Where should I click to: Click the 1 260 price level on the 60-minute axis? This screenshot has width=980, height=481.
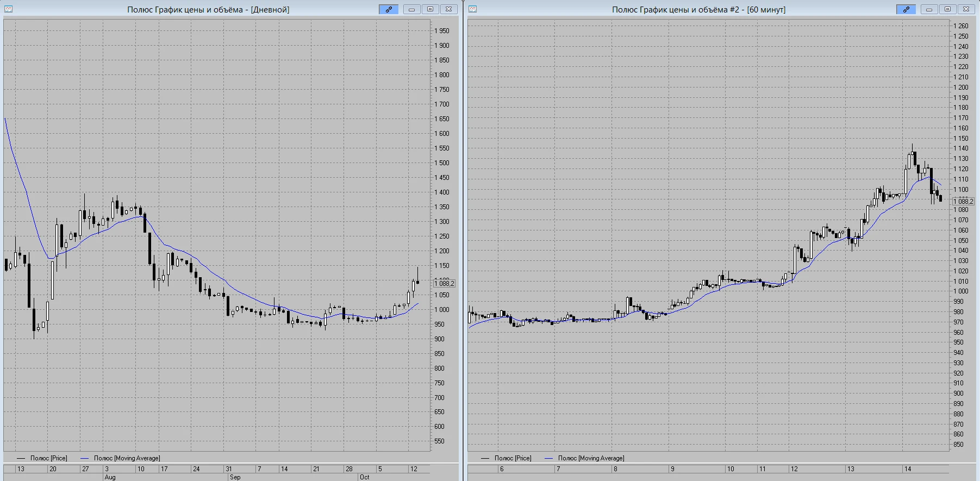click(961, 26)
